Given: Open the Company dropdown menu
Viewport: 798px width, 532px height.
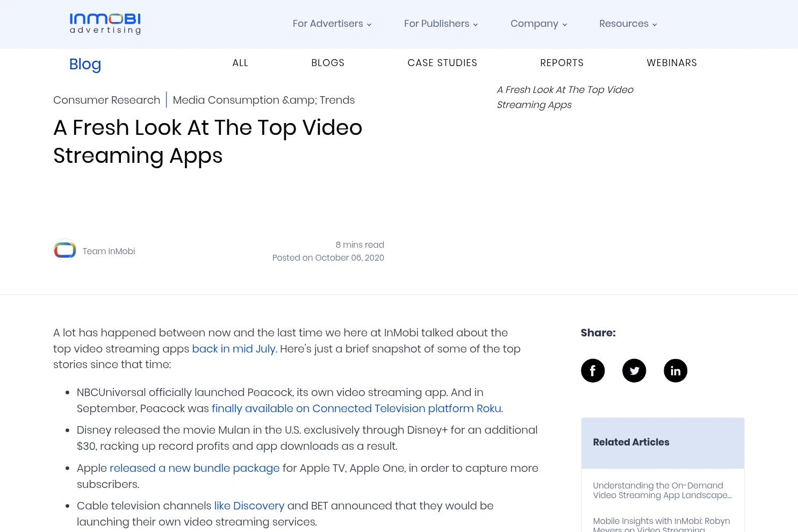Looking at the screenshot, I should 538,24.
